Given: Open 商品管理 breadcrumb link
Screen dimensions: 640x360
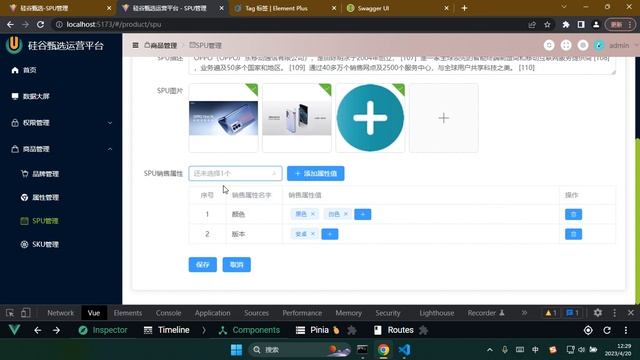Looking at the screenshot, I should (161, 45).
